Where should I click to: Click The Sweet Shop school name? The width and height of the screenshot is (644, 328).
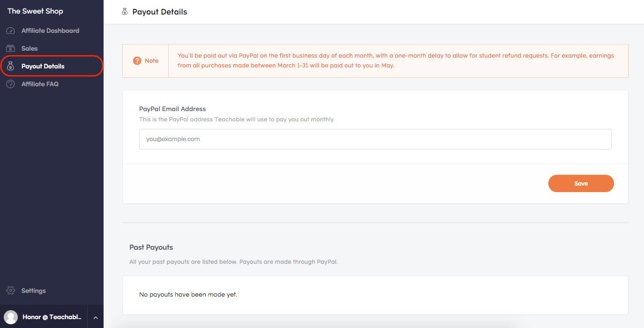35,11
